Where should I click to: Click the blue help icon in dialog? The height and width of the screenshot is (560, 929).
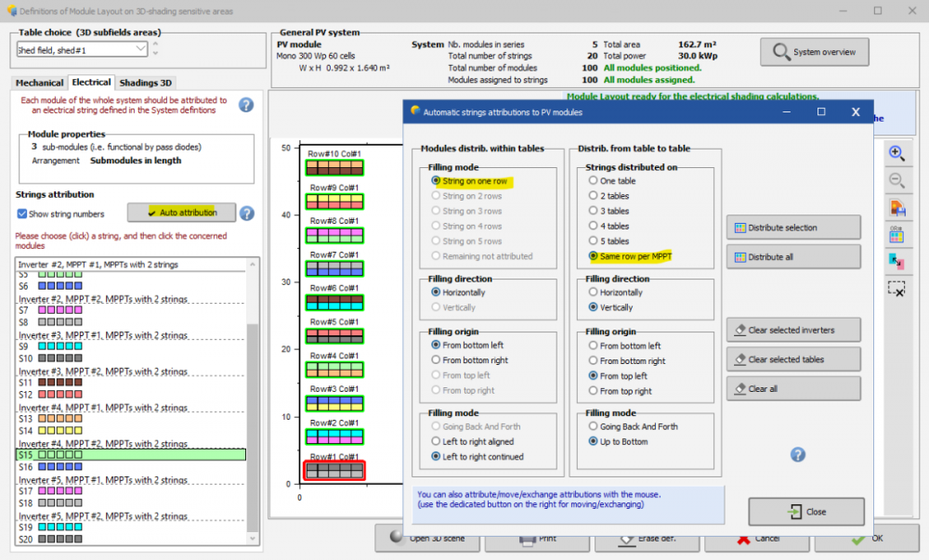tap(797, 454)
